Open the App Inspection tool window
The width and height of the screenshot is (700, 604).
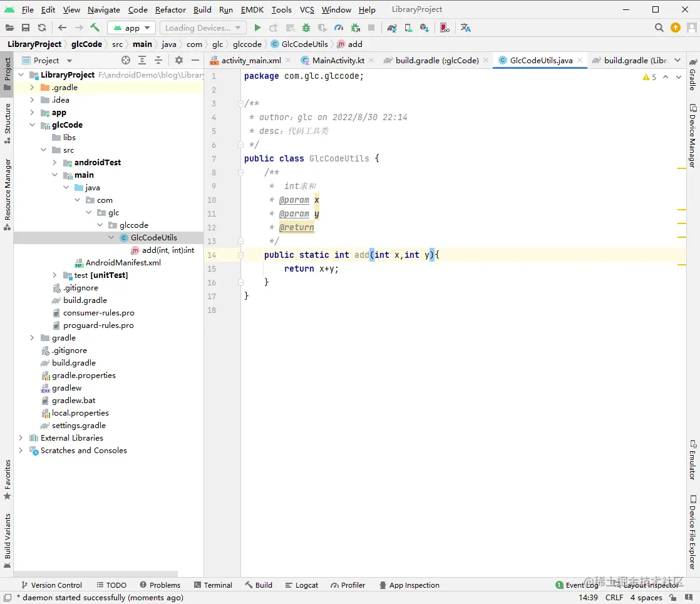coord(409,585)
